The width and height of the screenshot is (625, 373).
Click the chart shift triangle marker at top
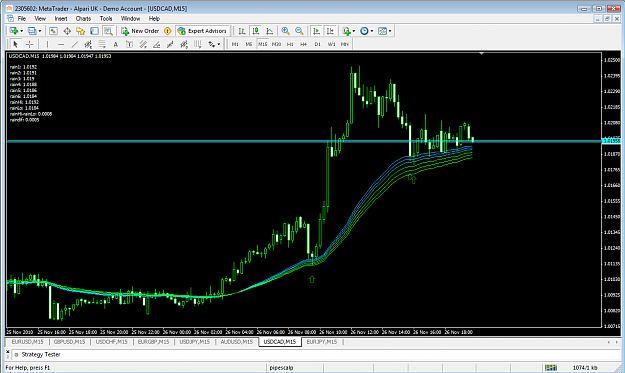[482, 53]
